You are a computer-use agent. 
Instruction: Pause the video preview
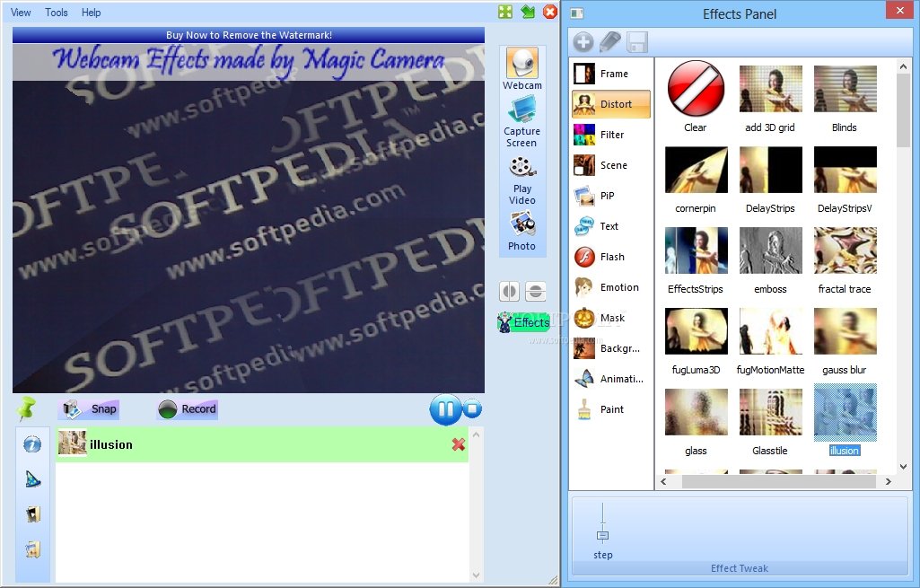coord(445,409)
